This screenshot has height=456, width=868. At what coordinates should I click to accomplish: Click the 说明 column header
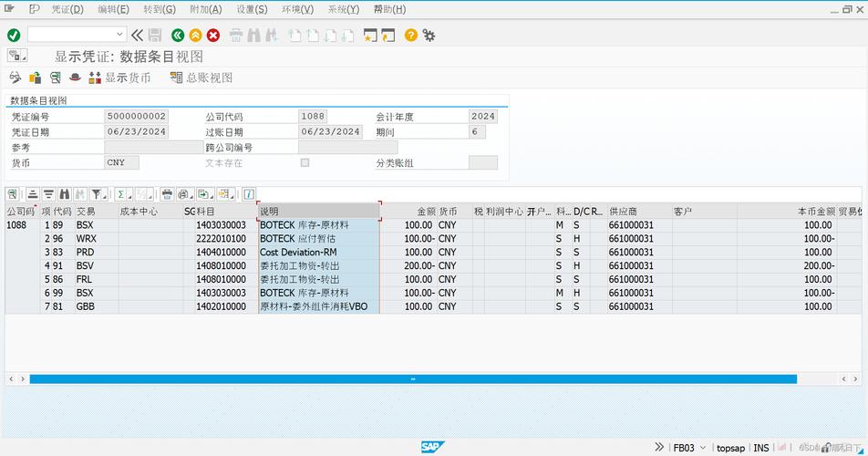pyautogui.click(x=319, y=212)
